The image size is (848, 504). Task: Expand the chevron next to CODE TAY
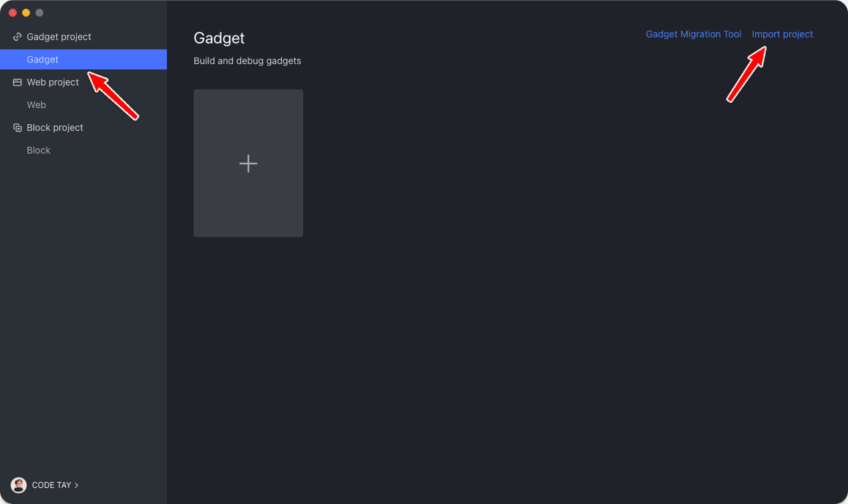click(77, 485)
